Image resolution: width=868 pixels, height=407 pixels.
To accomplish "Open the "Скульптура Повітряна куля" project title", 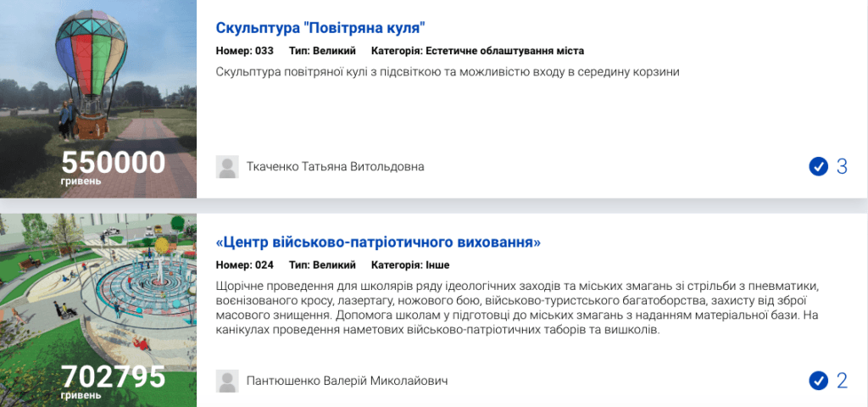I will 320,28.
